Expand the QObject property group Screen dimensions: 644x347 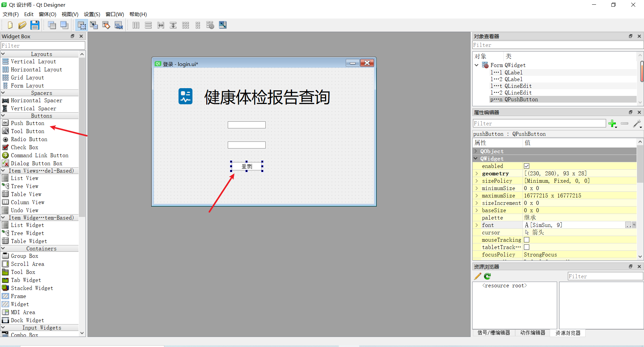476,151
